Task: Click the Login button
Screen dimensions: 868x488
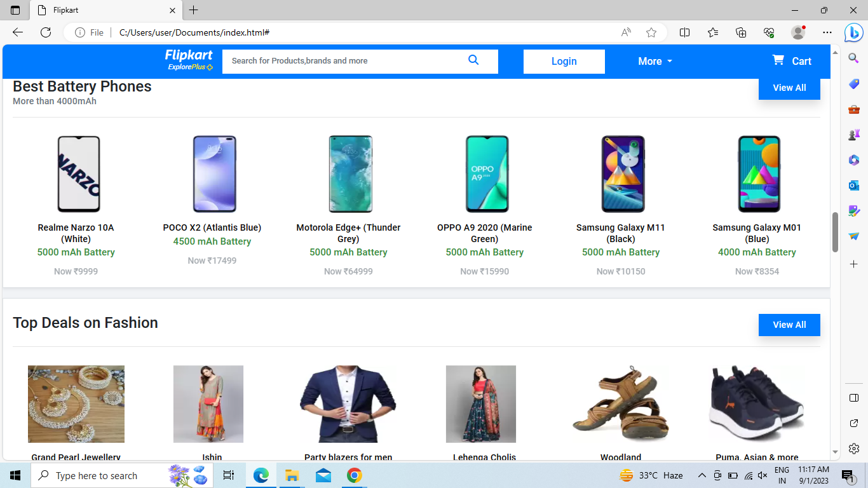Action: (564, 61)
